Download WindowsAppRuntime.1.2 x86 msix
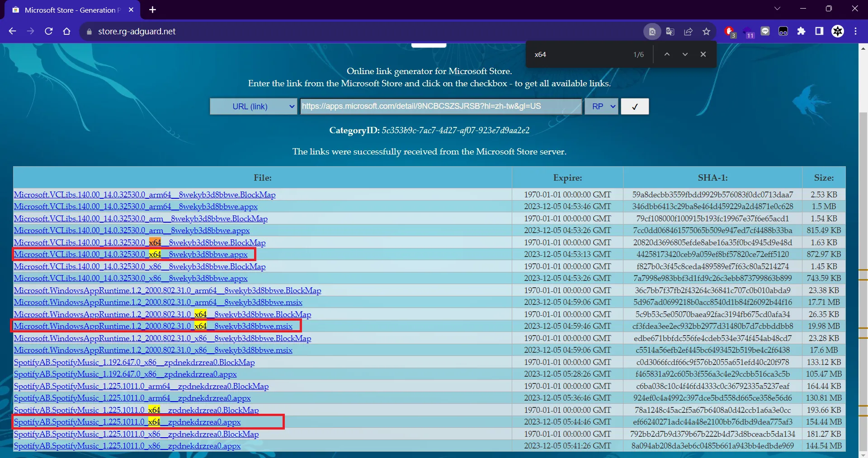Image resolution: width=868 pixels, height=458 pixels. [153, 350]
